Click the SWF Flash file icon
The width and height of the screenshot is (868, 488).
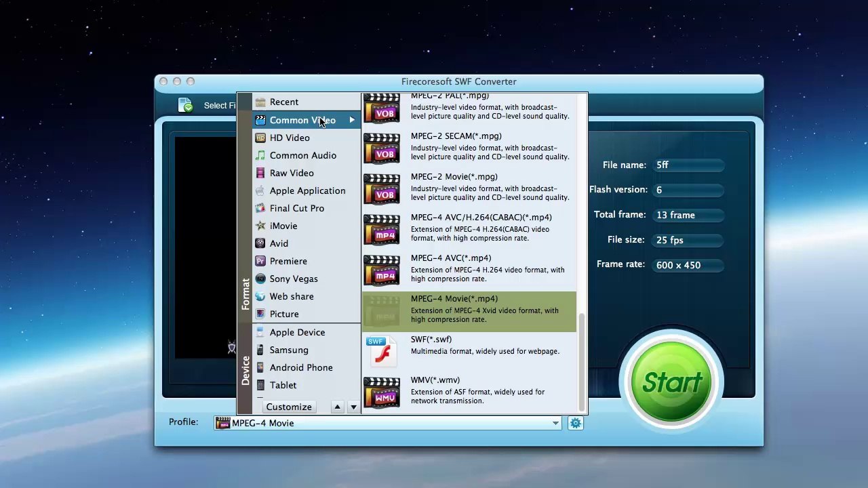pos(382,352)
